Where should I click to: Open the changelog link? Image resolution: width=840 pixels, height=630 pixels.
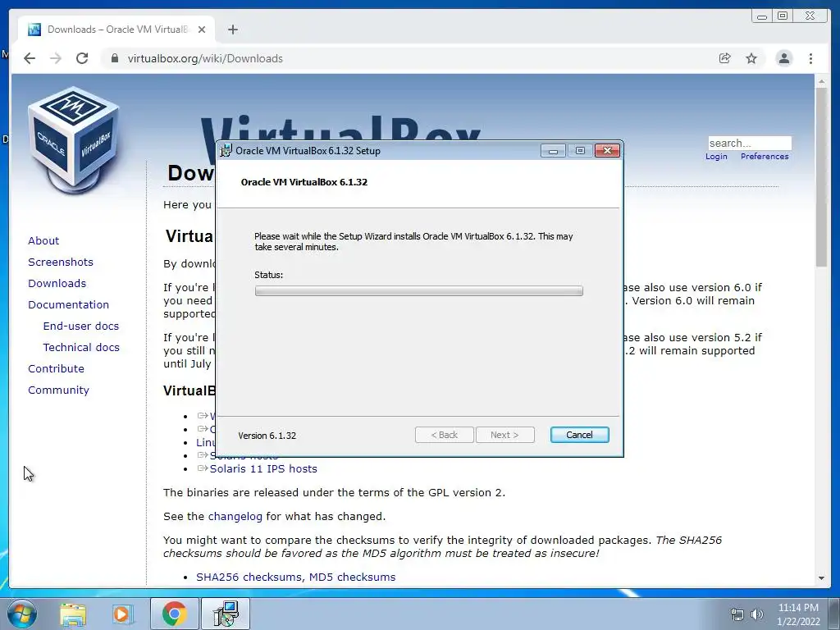[x=235, y=517]
